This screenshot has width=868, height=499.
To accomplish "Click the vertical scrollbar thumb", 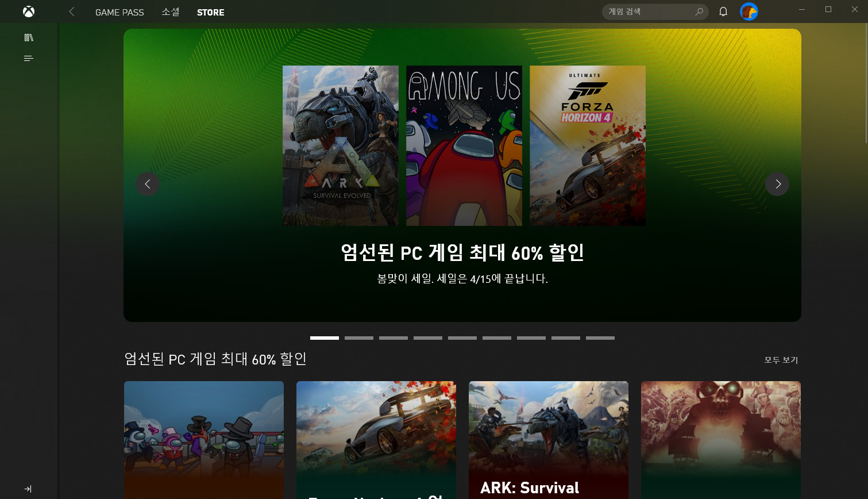I will 866,83.
